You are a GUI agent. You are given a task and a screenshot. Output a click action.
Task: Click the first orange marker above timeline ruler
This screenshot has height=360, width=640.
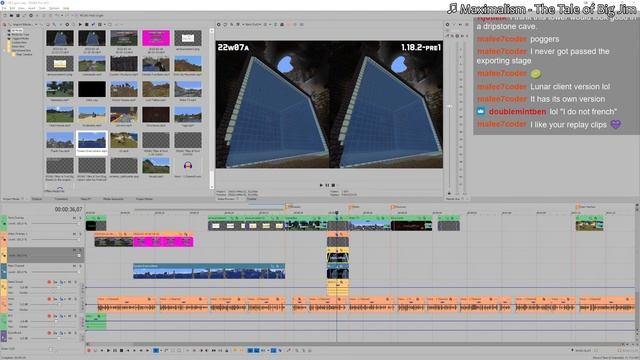click(287, 207)
